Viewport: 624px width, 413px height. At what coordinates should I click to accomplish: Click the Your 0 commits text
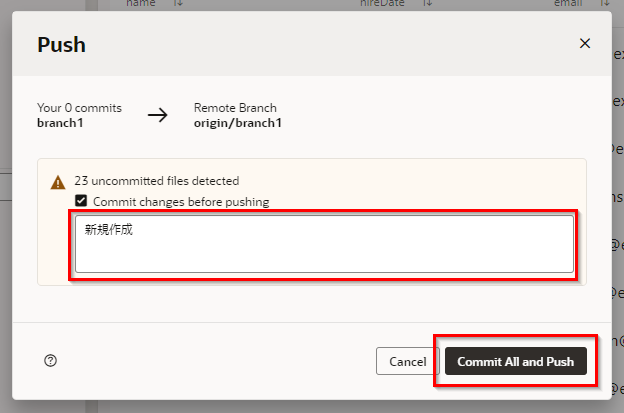tap(79, 107)
